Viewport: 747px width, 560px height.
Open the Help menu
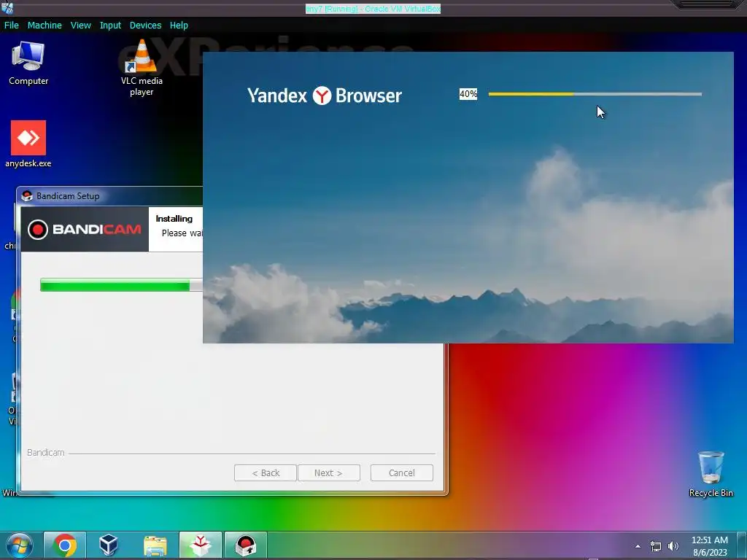click(179, 26)
